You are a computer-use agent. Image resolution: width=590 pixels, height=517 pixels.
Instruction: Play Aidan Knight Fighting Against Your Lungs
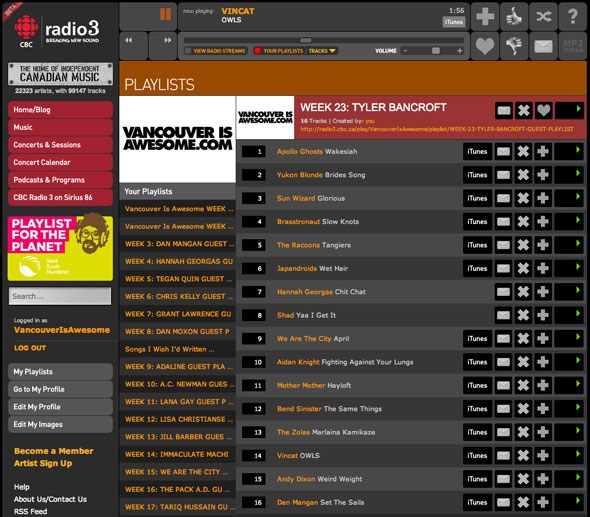coord(569,362)
